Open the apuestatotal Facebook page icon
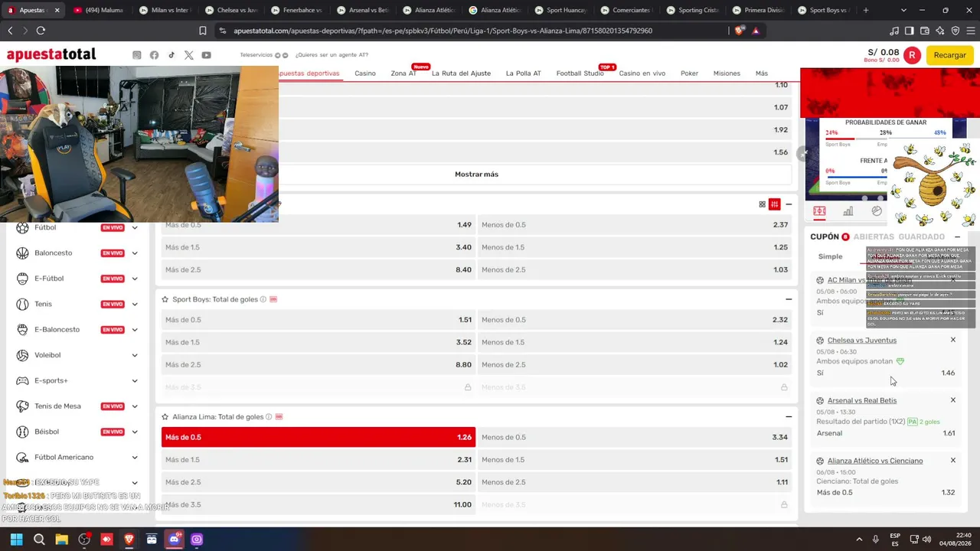The image size is (980, 551). click(x=154, y=55)
